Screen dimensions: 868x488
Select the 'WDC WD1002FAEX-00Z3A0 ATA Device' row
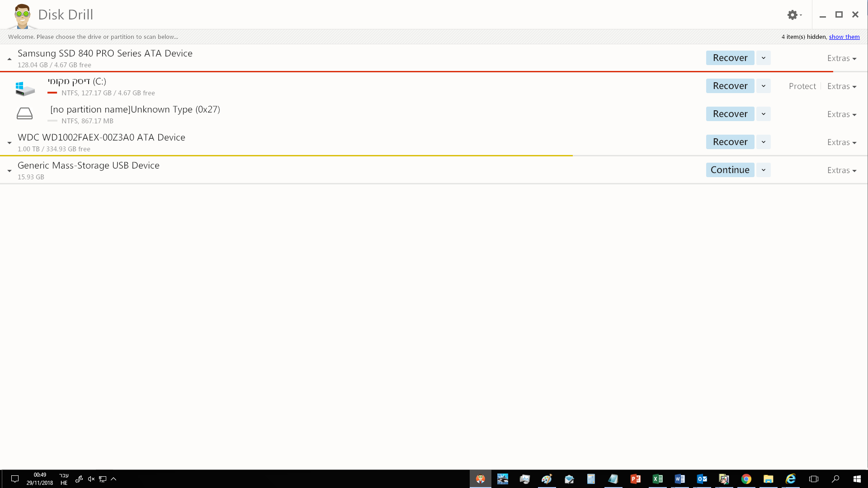tap(434, 142)
